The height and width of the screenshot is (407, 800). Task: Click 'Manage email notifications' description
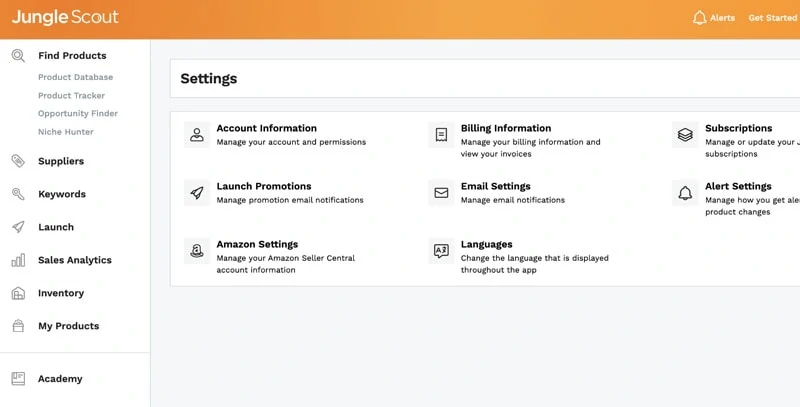point(513,200)
